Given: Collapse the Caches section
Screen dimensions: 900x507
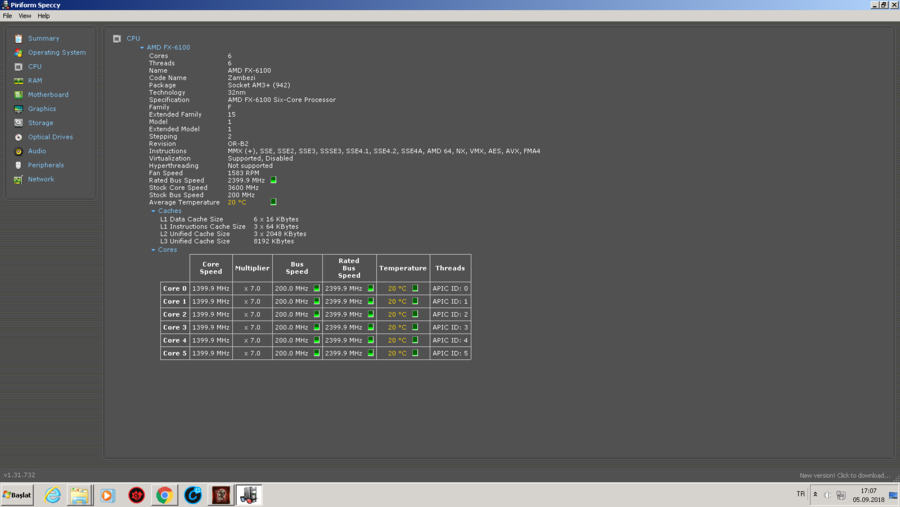Looking at the screenshot, I should [153, 211].
